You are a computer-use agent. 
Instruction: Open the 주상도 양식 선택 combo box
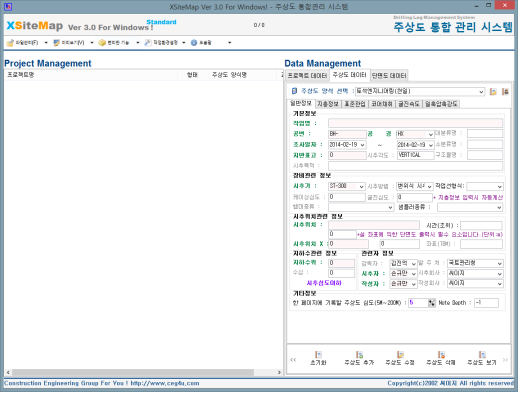(420, 91)
